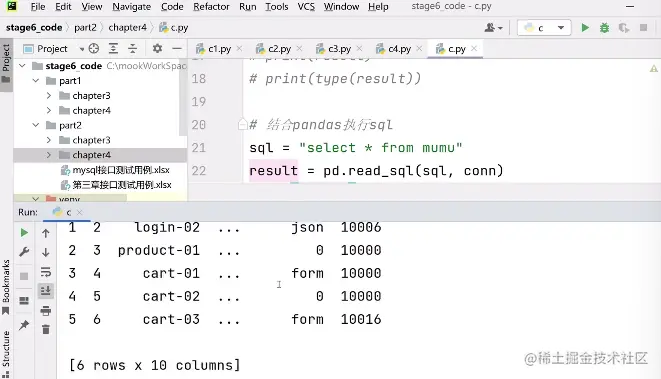Stop the process in the Run panel
This screenshot has height=379, width=661.
(x=24, y=276)
